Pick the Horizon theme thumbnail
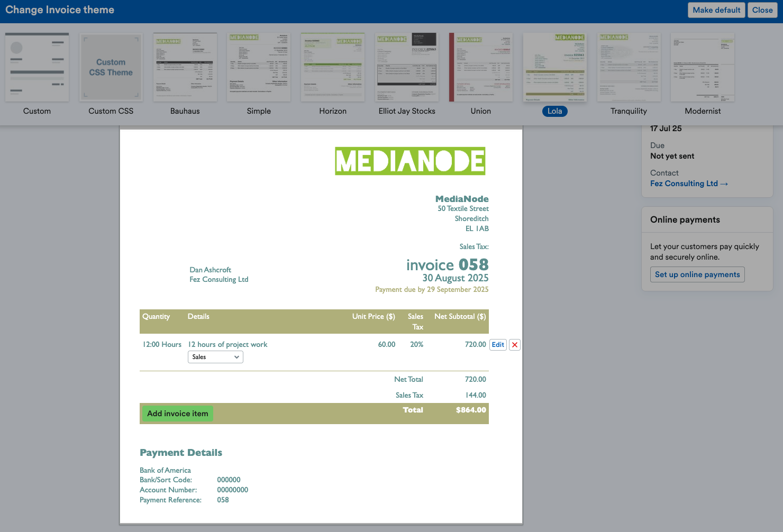 (x=333, y=67)
